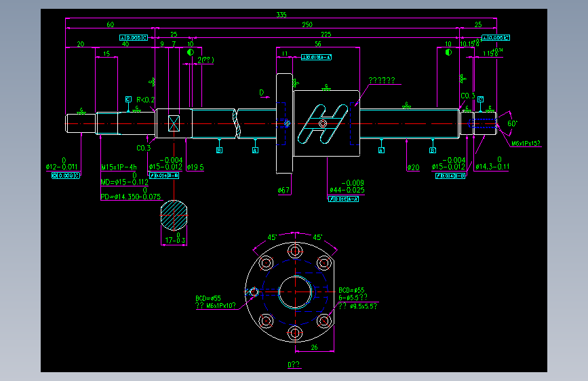The width and height of the screenshot is (588, 381).
Task: Pick the ?? M6x1Px10? oil hole note
Action: click(216, 306)
